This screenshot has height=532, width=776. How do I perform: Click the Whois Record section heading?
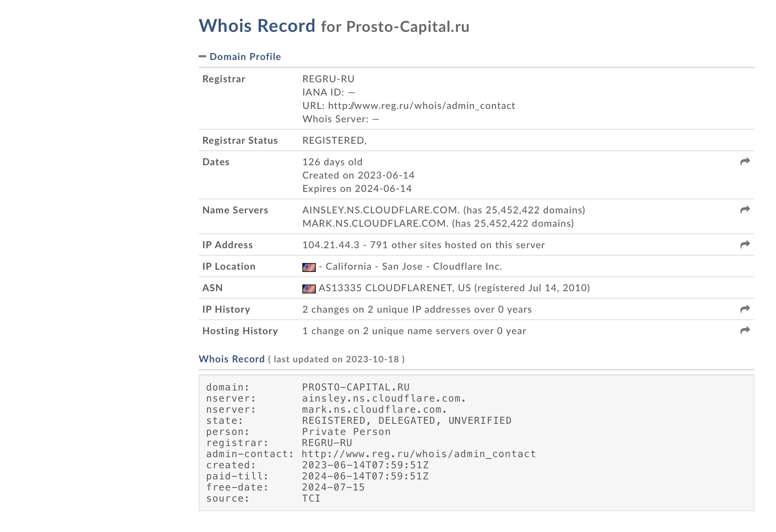pos(232,359)
